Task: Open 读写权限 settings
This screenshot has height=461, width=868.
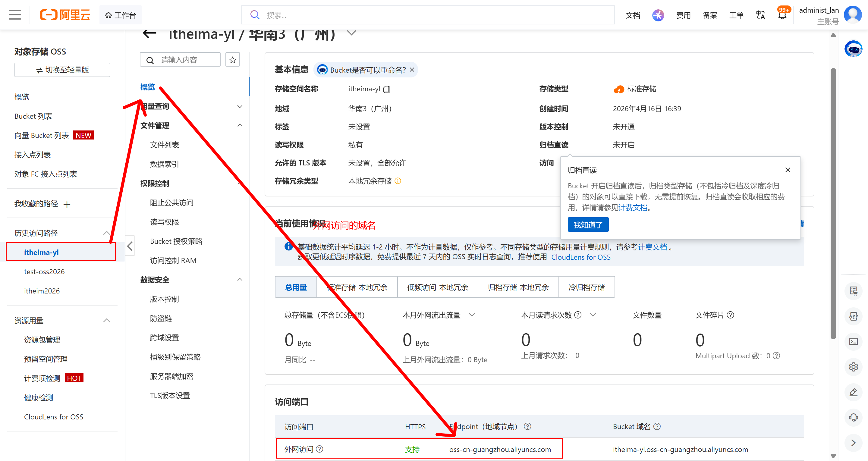Action: coord(165,222)
